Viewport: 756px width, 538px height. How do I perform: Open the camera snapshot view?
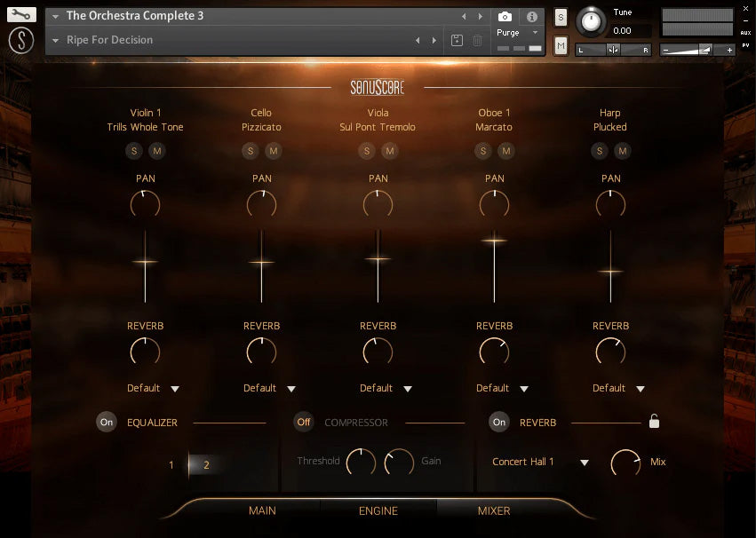pos(505,17)
